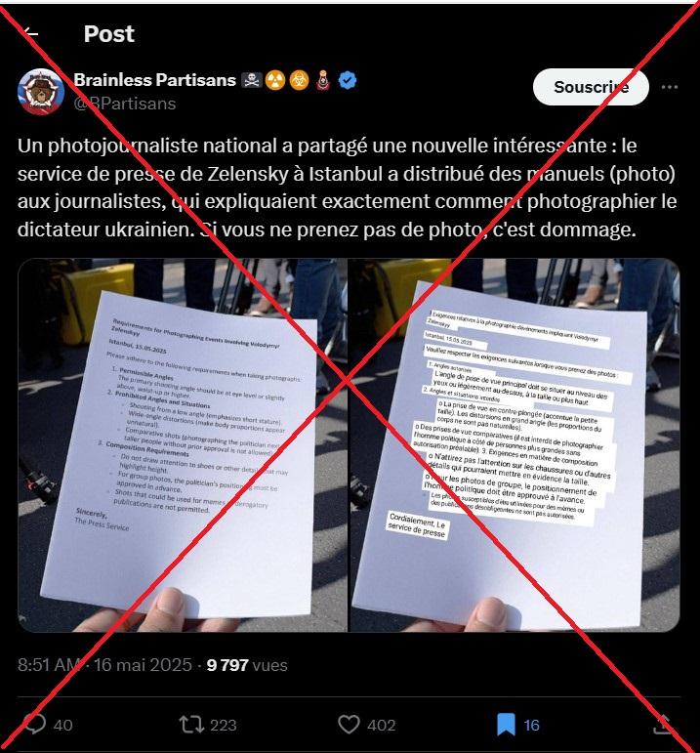Open the three-dot more options menu

(670, 87)
